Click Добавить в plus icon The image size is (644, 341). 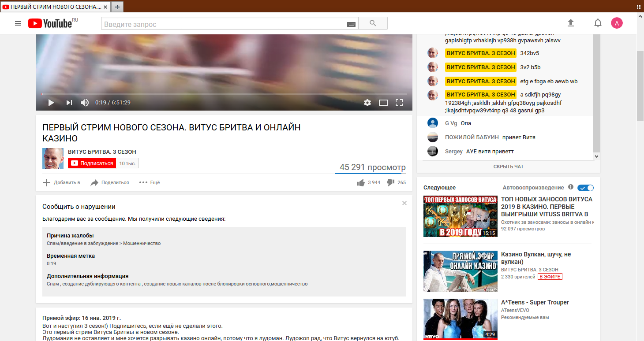pos(46,182)
